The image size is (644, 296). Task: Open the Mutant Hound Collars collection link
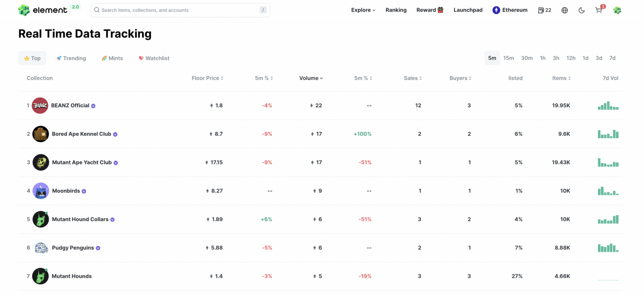click(80, 219)
